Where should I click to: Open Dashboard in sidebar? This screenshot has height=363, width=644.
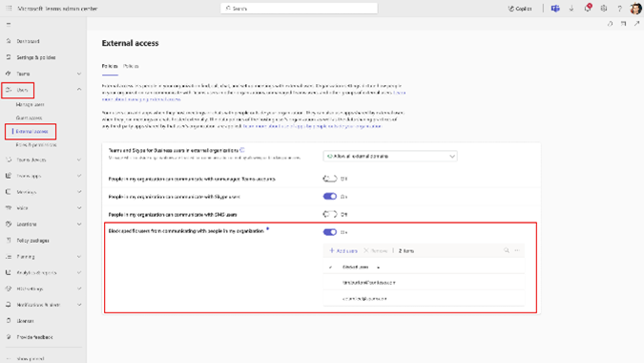(x=28, y=41)
